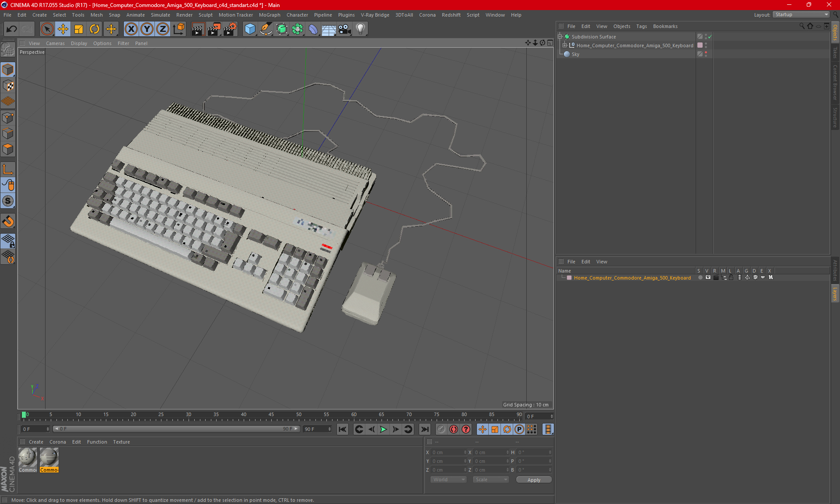840x504 pixels.
Task: Open the Floor environment icon
Action: [x=329, y=29]
